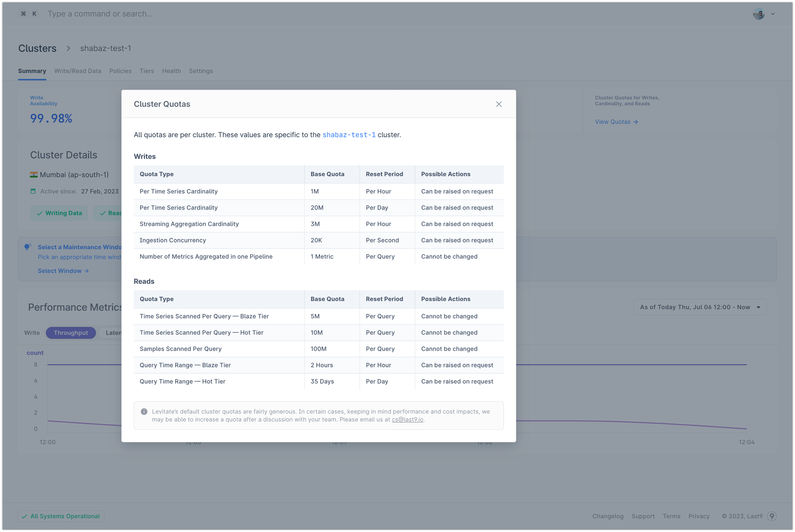The height and width of the screenshot is (532, 795).
Task: Click the breadcrumb chevron after Clusters
Action: [68, 48]
